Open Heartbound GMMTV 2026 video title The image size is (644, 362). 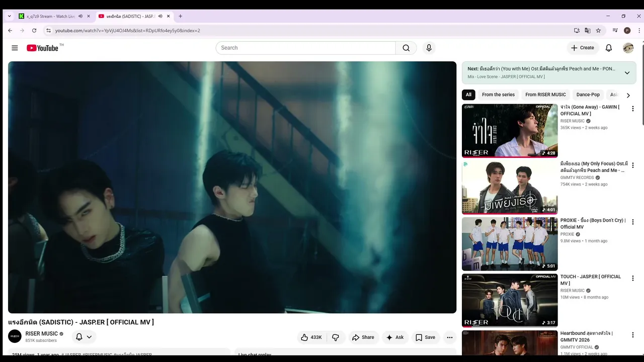587,336
